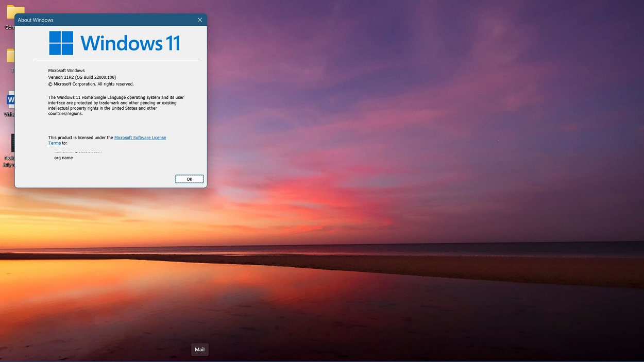The height and width of the screenshot is (362, 644).
Task: Click the taskbar strip at screen bottom
Action: click(322, 359)
